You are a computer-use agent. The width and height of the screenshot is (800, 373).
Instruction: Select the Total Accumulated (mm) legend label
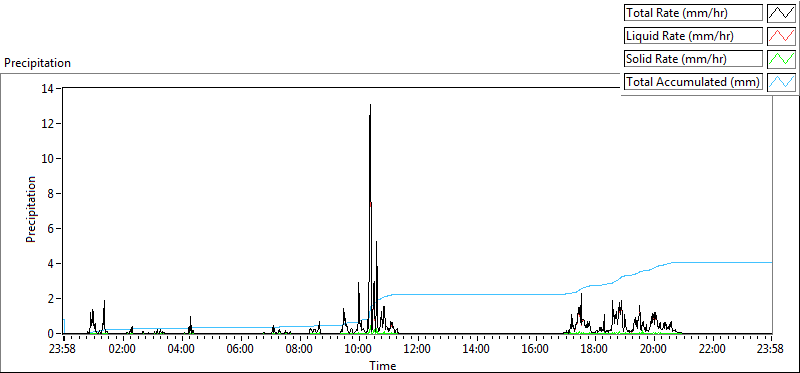pos(693,82)
